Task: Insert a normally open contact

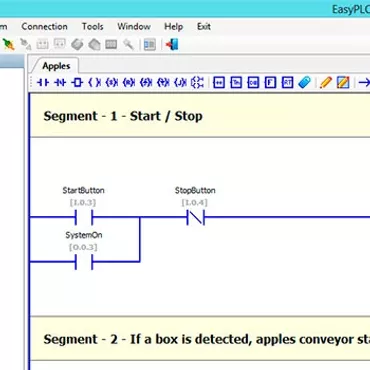Action: 43,82
